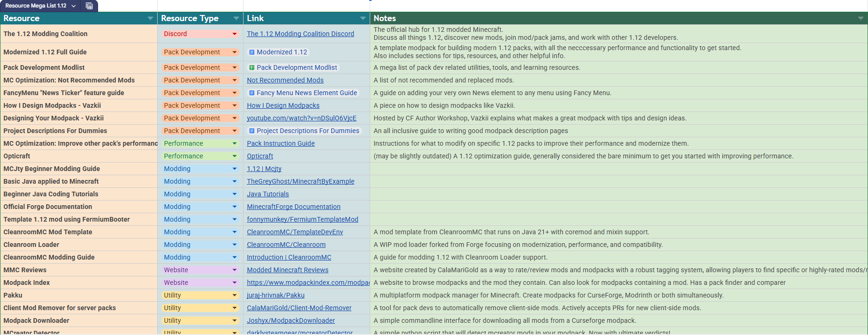
Task: Click the Sheets icon in Pack Development Modlist chip
Action: pos(252,67)
